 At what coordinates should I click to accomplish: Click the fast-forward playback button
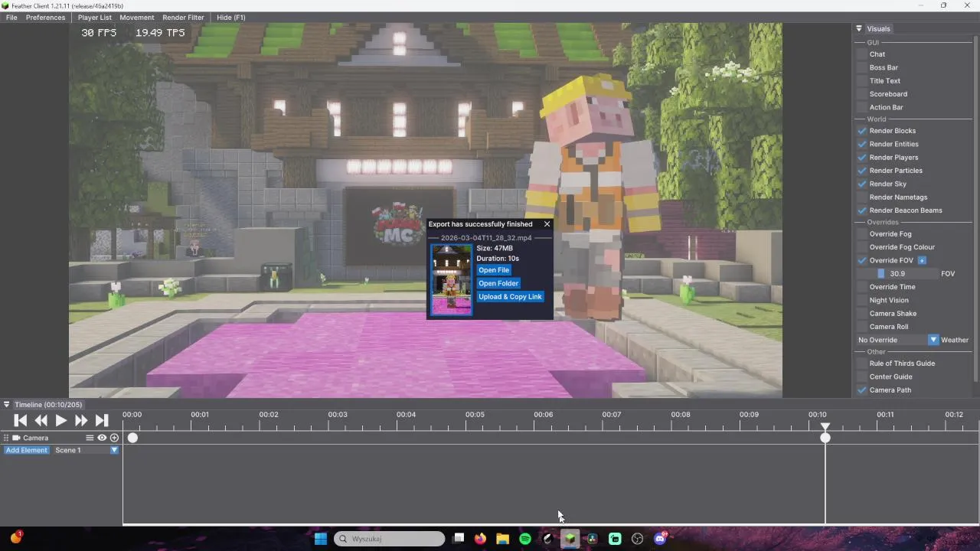[x=81, y=420]
